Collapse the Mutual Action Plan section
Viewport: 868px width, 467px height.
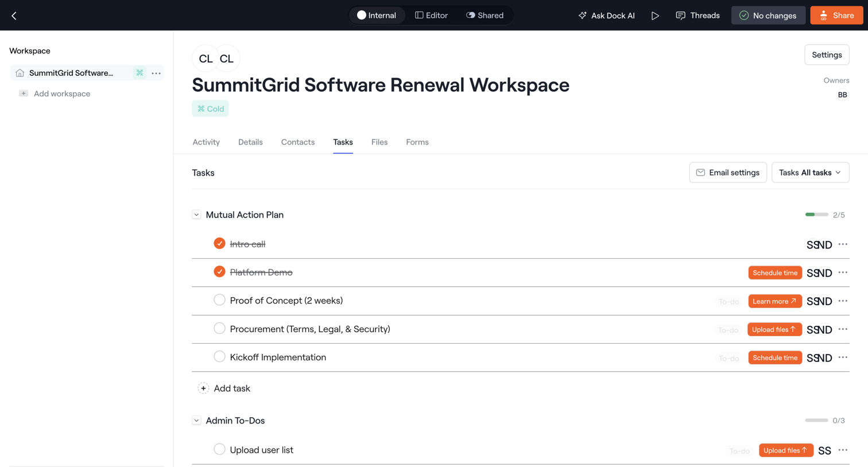(196, 215)
